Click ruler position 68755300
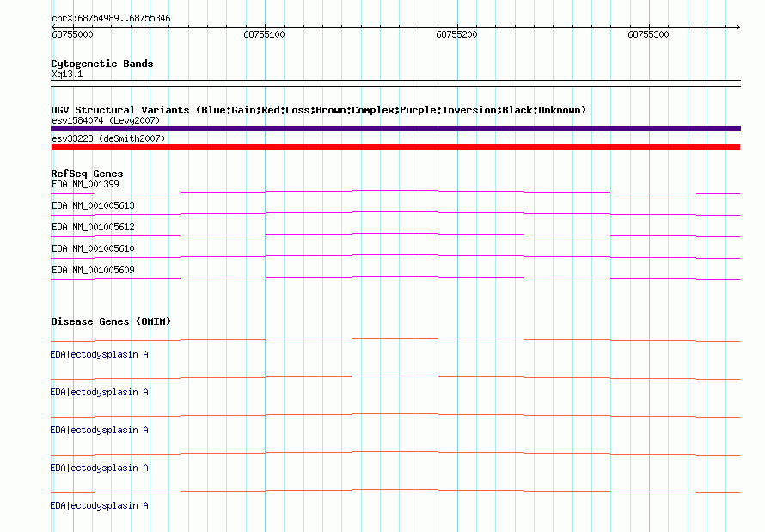 click(648, 34)
